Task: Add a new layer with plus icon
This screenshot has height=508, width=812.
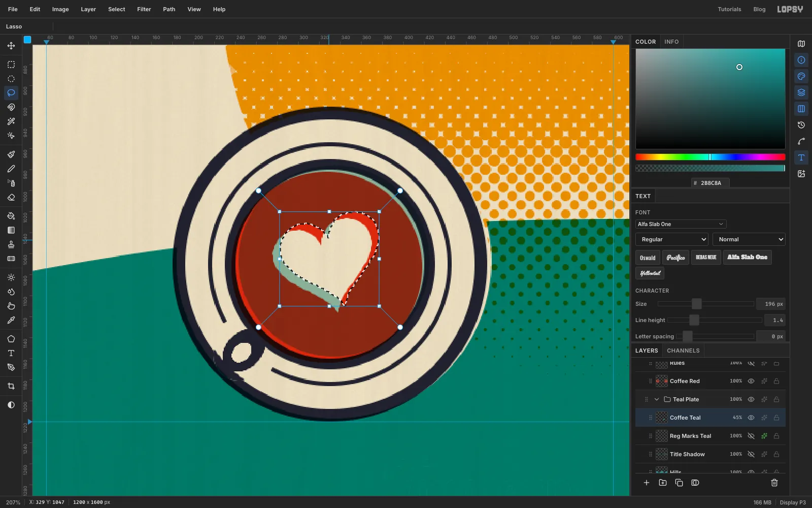Action: 647,483
